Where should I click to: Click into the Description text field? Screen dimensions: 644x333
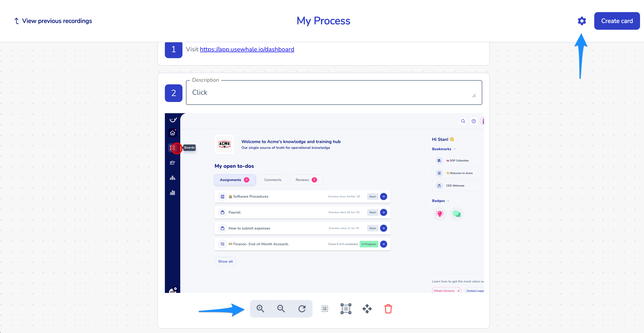click(x=325, y=92)
